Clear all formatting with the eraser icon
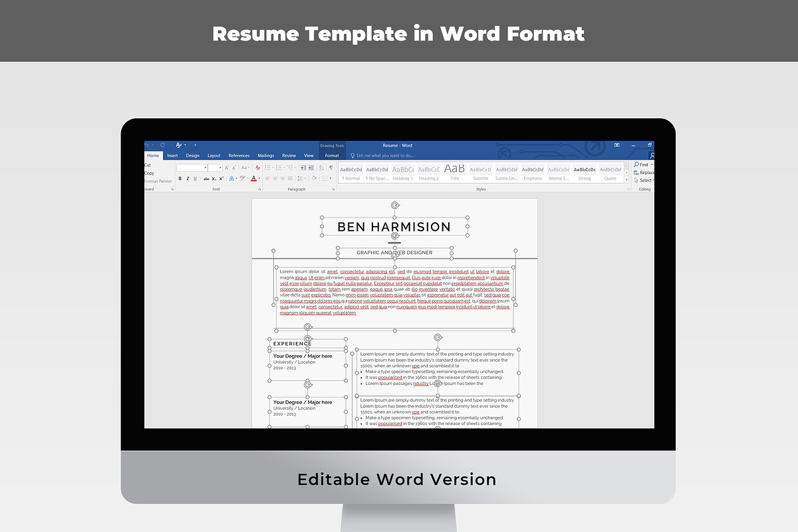Viewport: 798px width, 532px height. coord(258,168)
